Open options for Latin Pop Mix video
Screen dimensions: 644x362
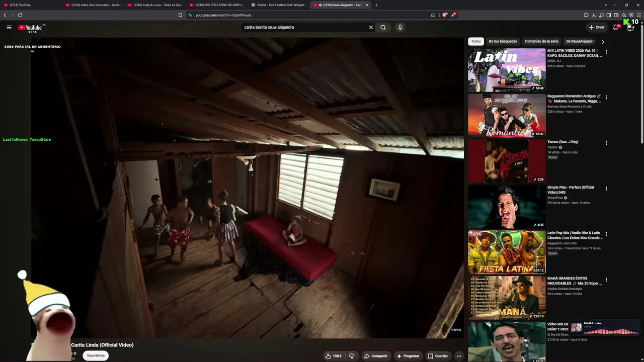606,234
